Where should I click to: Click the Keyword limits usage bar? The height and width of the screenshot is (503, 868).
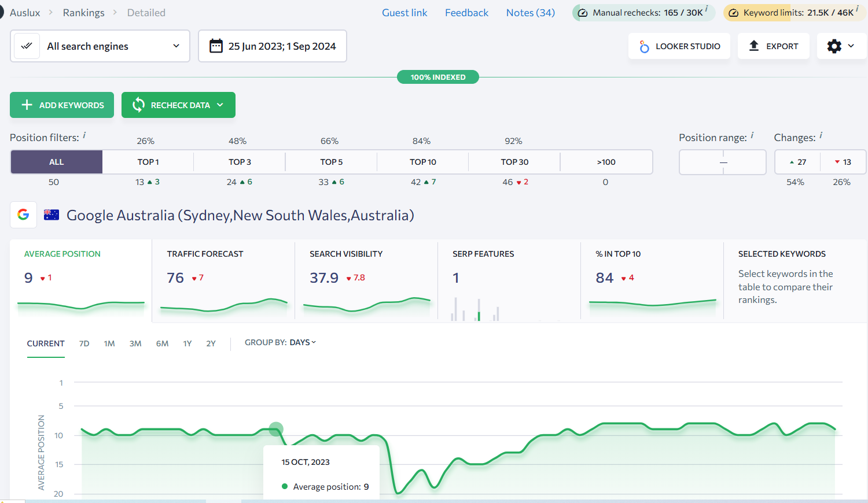[x=795, y=13]
